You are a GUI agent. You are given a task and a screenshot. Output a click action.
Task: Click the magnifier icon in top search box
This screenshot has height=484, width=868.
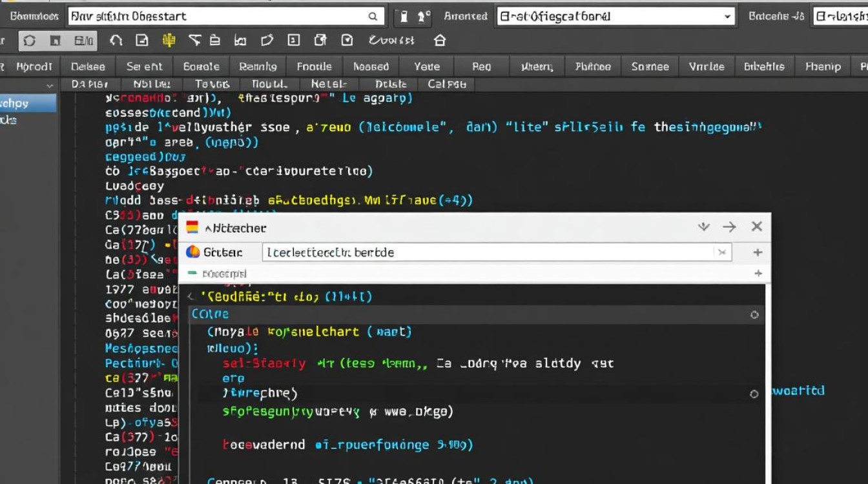(x=373, y=17)
